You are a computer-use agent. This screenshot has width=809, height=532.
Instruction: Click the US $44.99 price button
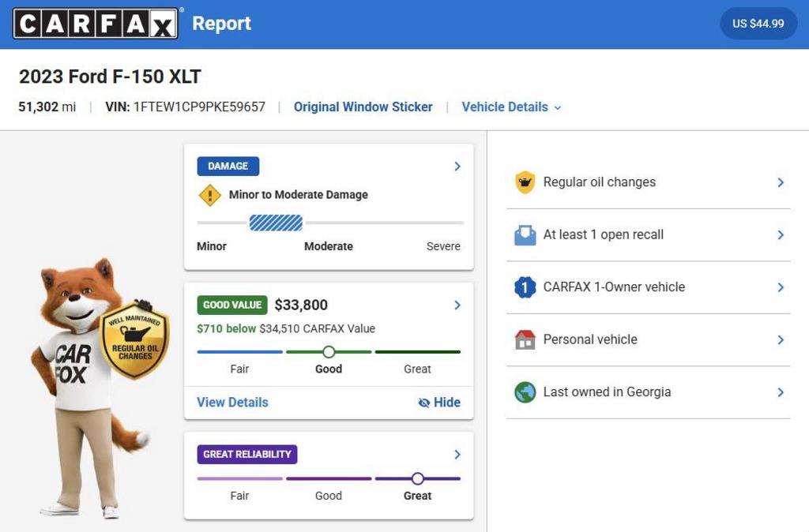click(758, 24)
